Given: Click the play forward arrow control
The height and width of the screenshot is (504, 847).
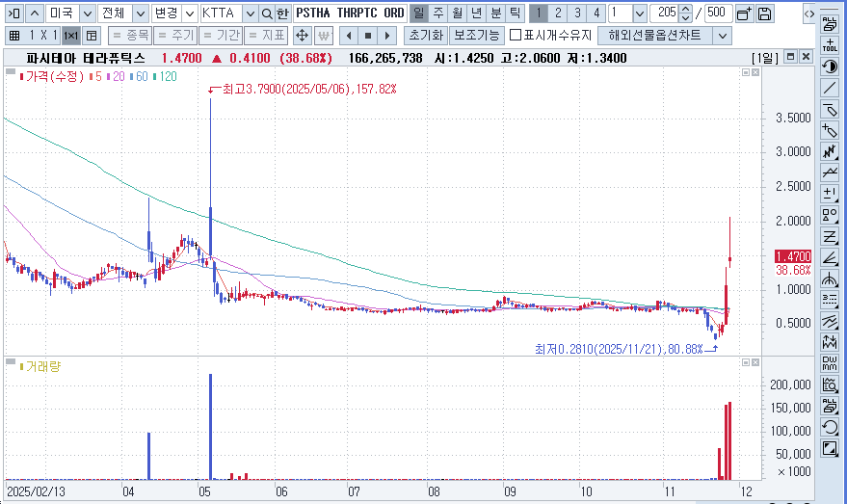Looking at the screenshot, I should [x=386, y=36].
